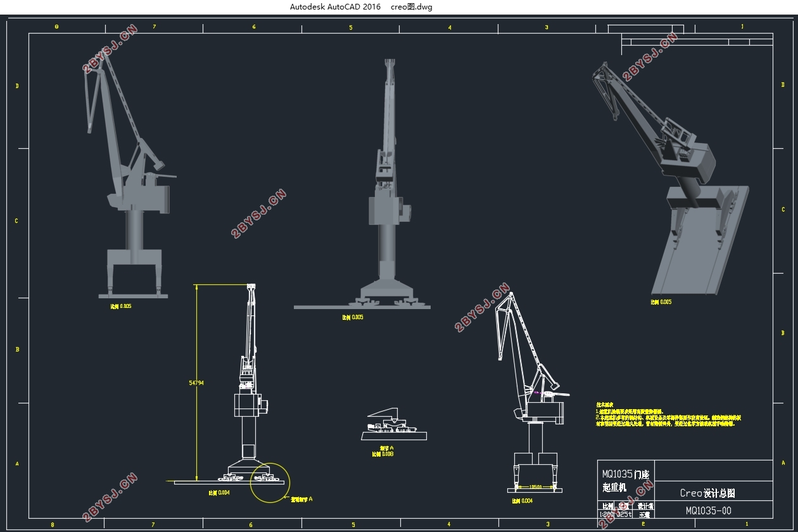
Task: Select the 54794 height dimension value
Action: (x=196, y=383)
